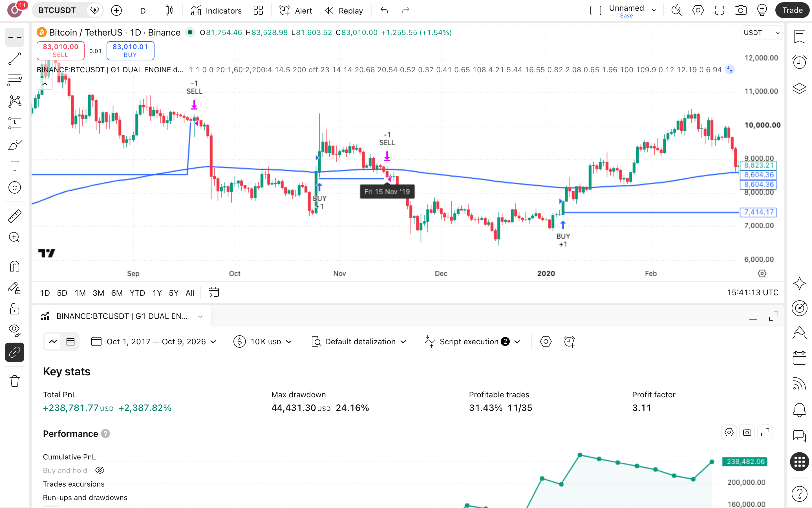Open the Alert creation dialog
The image size is (812, 508).
tap(295, 10)
